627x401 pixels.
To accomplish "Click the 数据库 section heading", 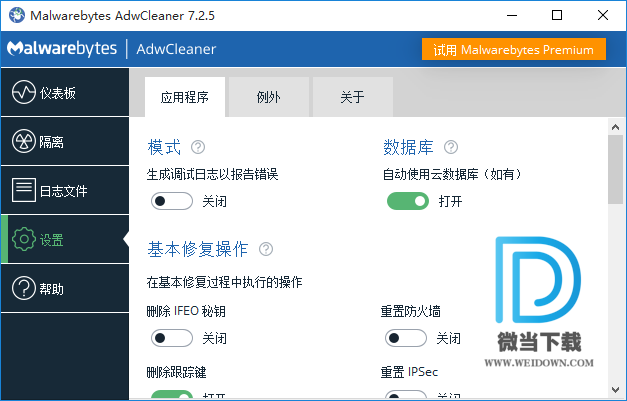I will (408, 147).
